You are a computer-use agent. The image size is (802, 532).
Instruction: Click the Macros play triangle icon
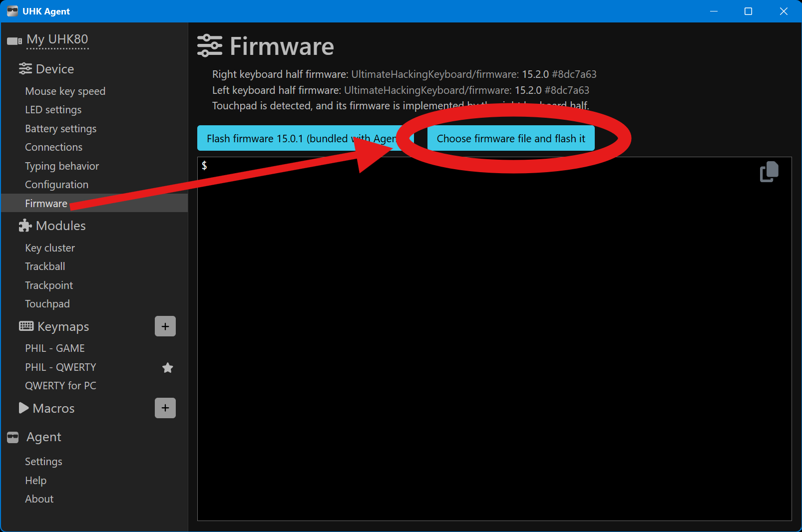[23, 408]
